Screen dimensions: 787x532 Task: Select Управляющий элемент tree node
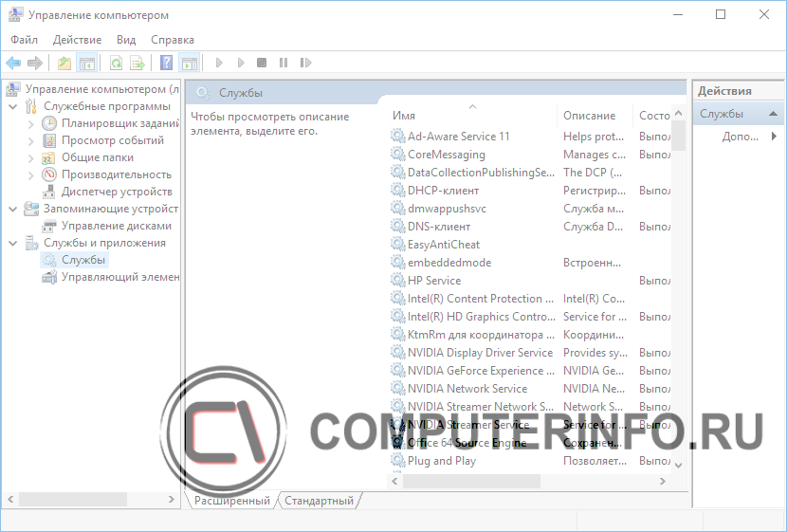(x=120, y=277)
